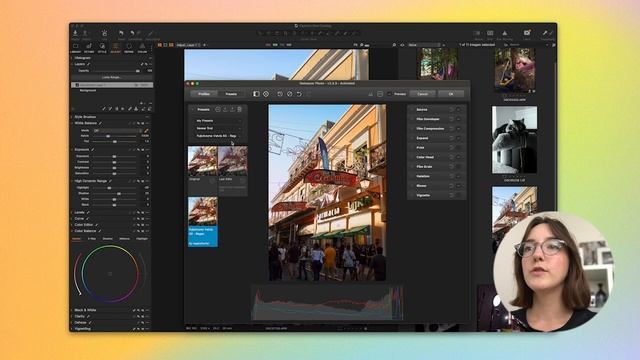Collapse the Presets panel header arrow

pyautogui.click(x=193, y=109)
